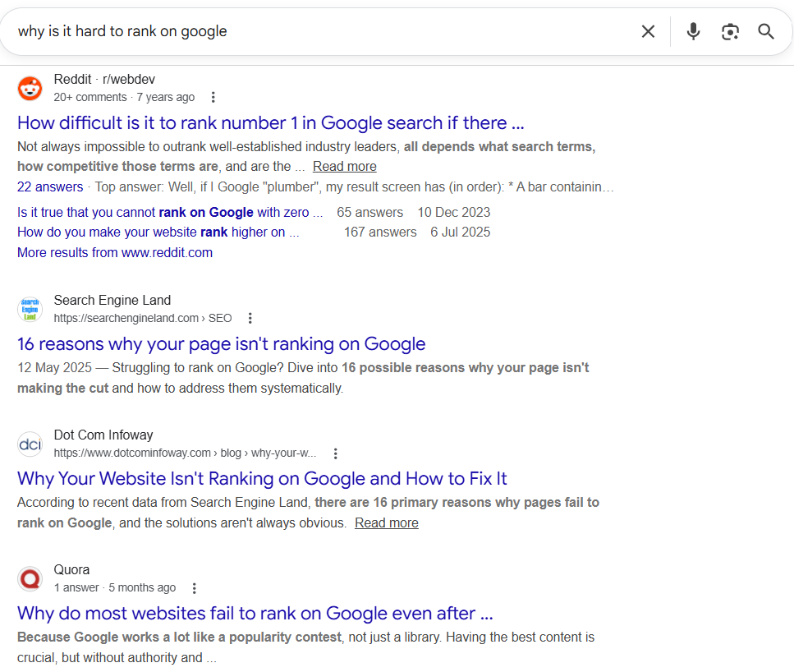Expand Read more on the Reddit snippet
The image size is (794, 672).
tap(344, 166)
